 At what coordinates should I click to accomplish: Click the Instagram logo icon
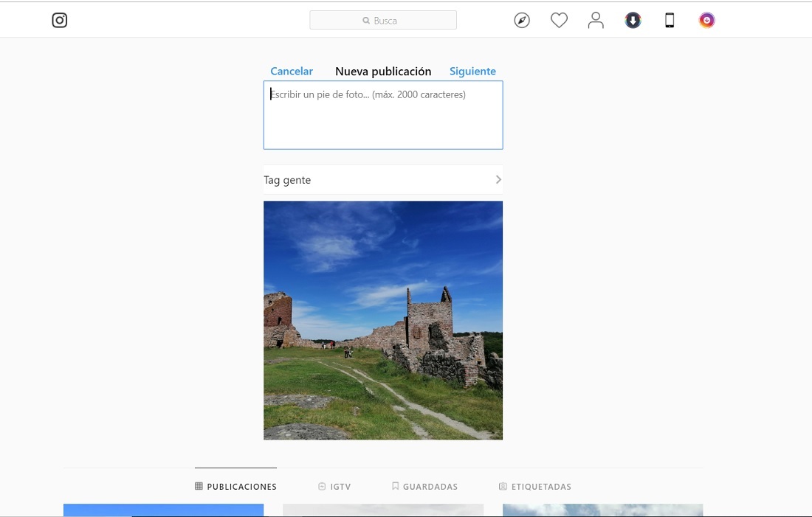pyautogui.click(x=60, y=21)
